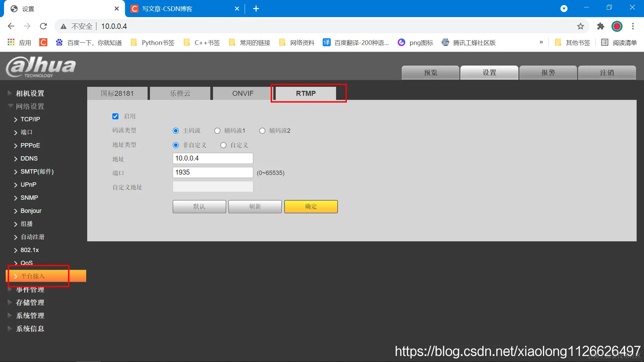644x362 pixels.
Task: Expand the 存储管理 sidebar section
Action: click(30, 302)
